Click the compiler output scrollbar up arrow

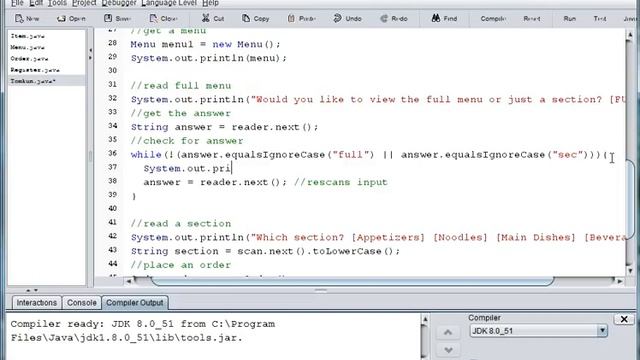[425, 320]
